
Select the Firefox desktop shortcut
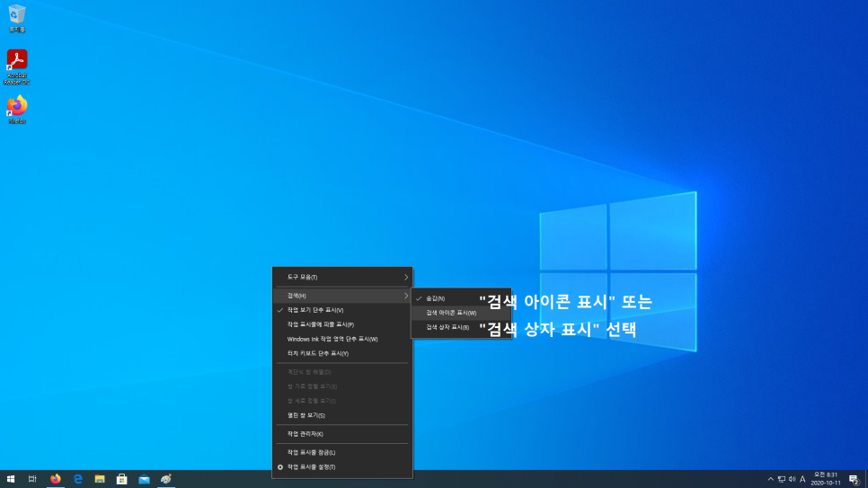coord(17,110)
